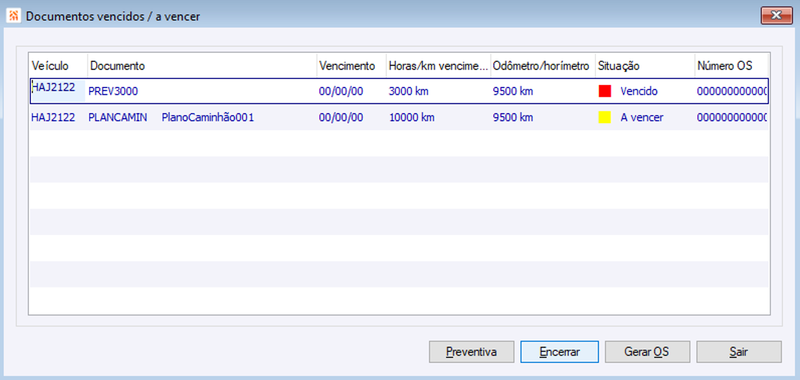This screenshot has height=380, width=800.
Task: Click the A vencer status text
Action: [642, 118]
